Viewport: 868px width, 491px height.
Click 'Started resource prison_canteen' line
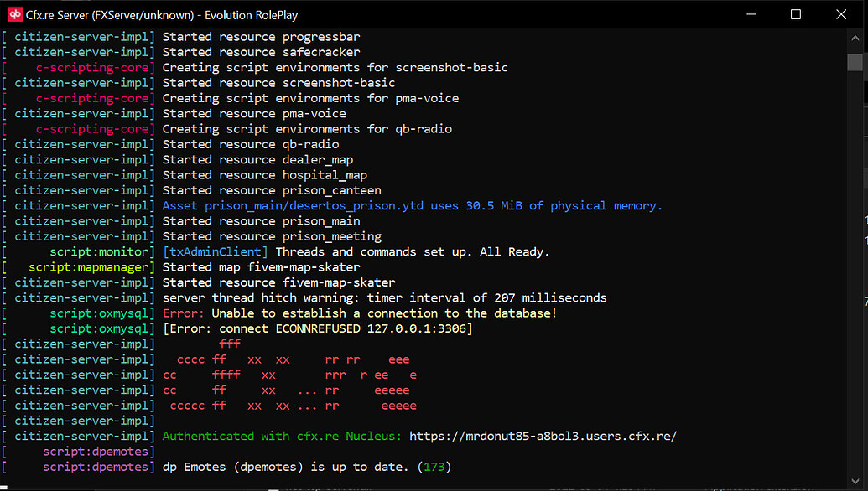click(272, 191)
